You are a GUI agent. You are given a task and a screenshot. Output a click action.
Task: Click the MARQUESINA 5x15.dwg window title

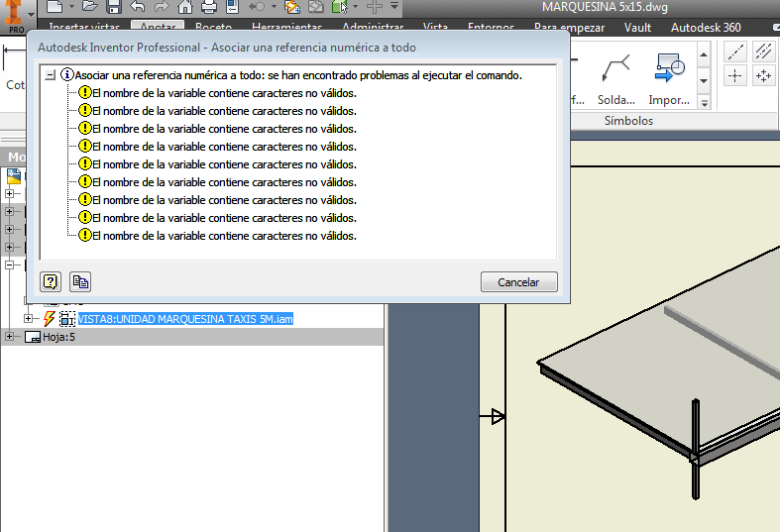click(x=605, y=7)
